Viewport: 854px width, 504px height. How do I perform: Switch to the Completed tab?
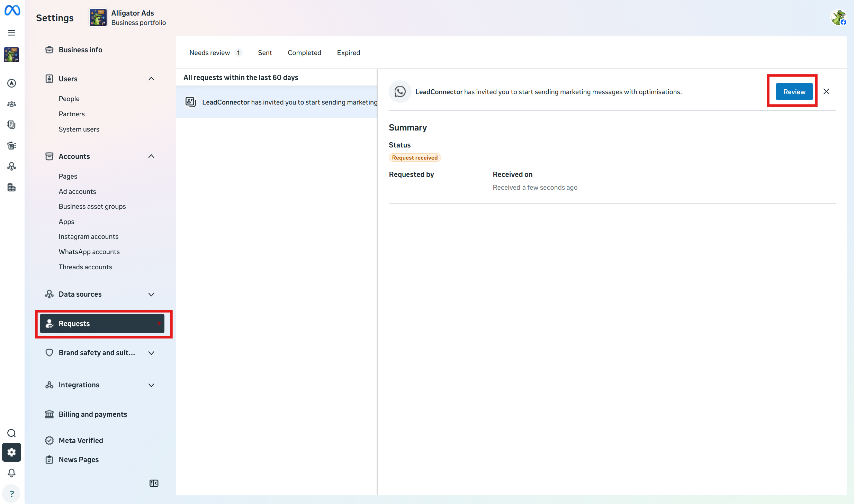click(304, 53)
